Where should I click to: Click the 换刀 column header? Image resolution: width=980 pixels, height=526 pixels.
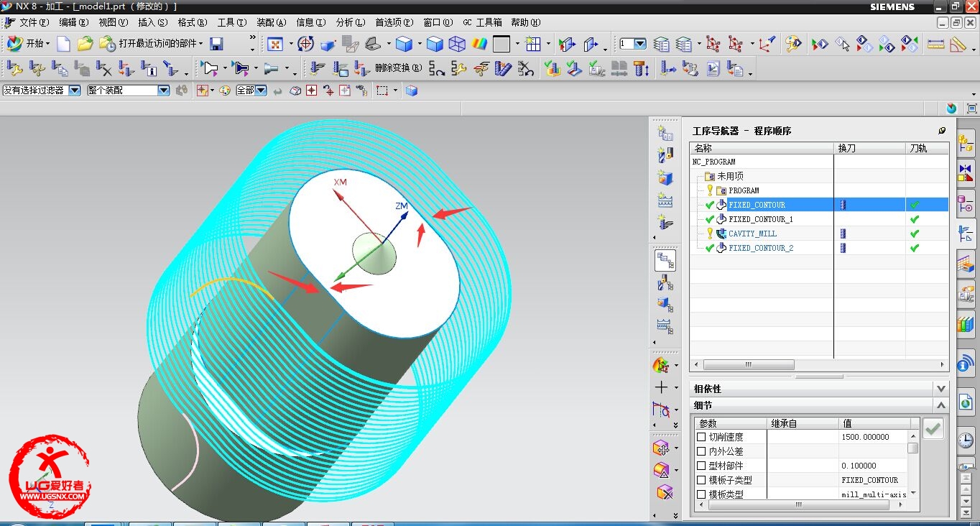pyautogui.click(x=869, y=148)
